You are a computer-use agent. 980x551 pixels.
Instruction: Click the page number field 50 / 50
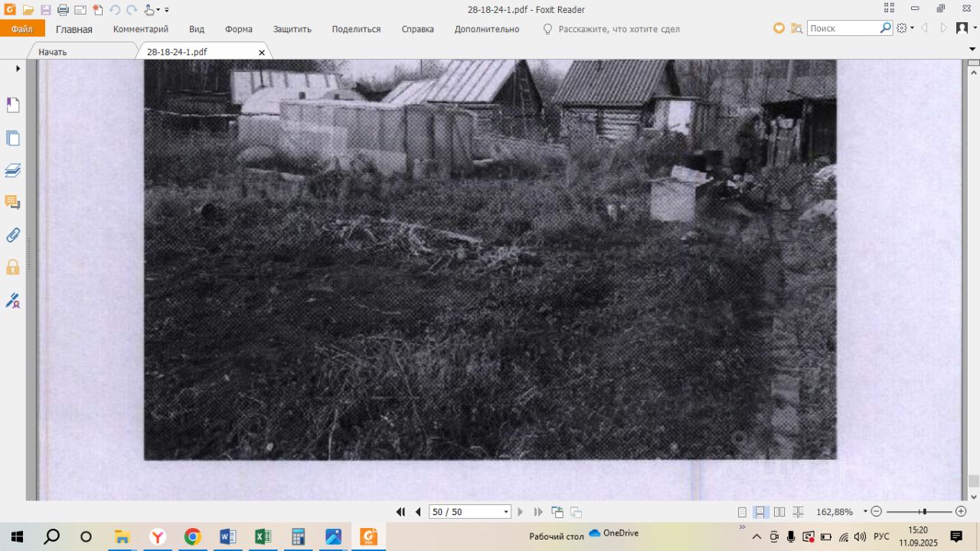(464, 512)
